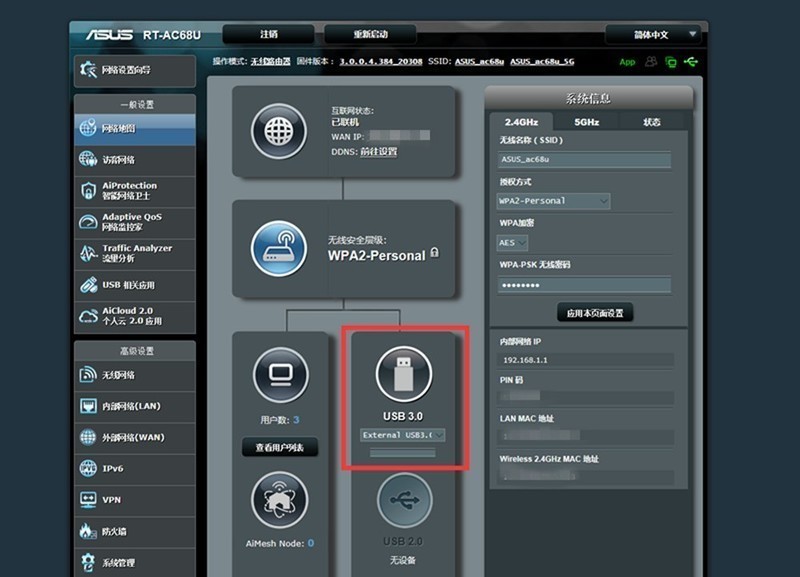Open the WPA加密 AES dropdown
800x577 pixels.
(x=512, y=243)
